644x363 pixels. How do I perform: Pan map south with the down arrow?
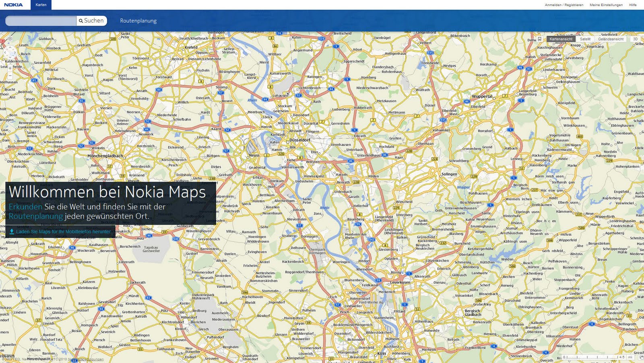(x=10, y=57)
